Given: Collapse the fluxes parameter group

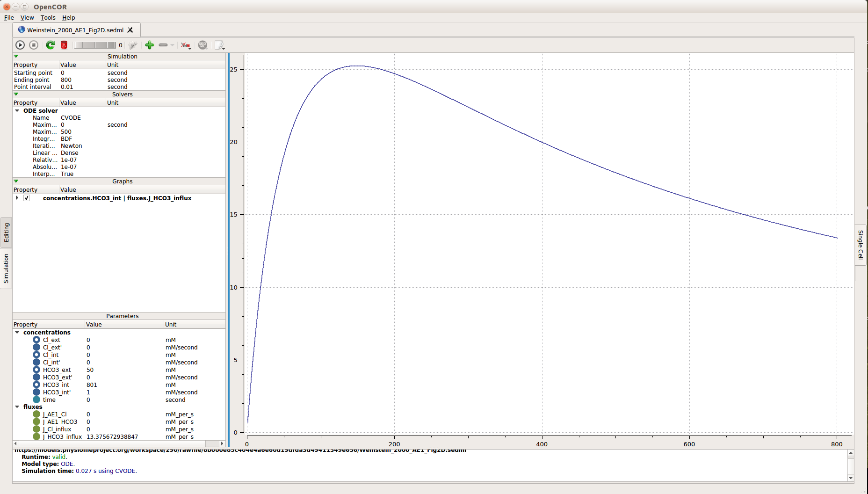Looking at the screenshot, I should 17,407.
